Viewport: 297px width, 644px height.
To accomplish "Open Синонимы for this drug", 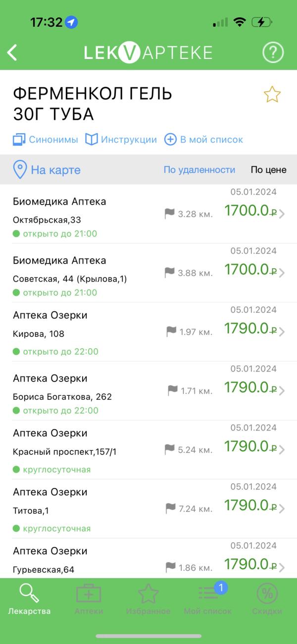I will (x=46, y=140).
